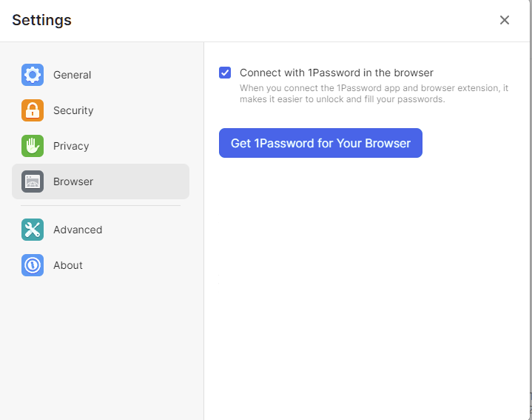
Task: Click the About 1Password logo icon
Action: 33,265
